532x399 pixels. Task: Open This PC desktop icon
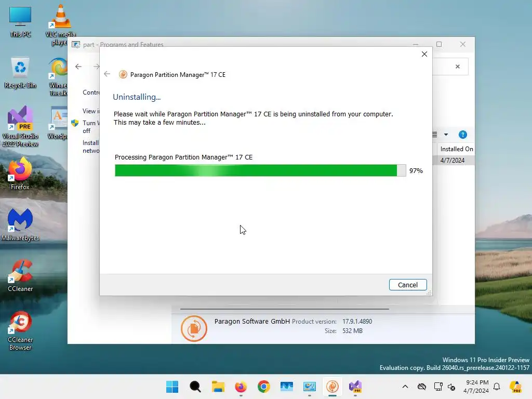coord(20,21)
